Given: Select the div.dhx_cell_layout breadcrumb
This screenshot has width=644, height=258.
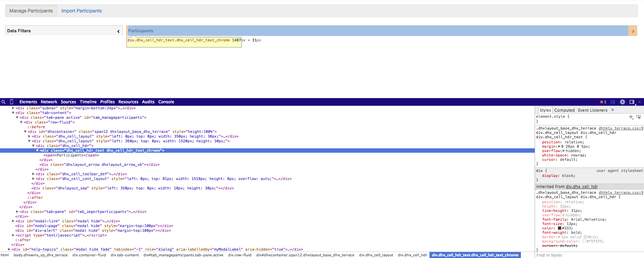Looking at the screenshot, I should [376, 255].
